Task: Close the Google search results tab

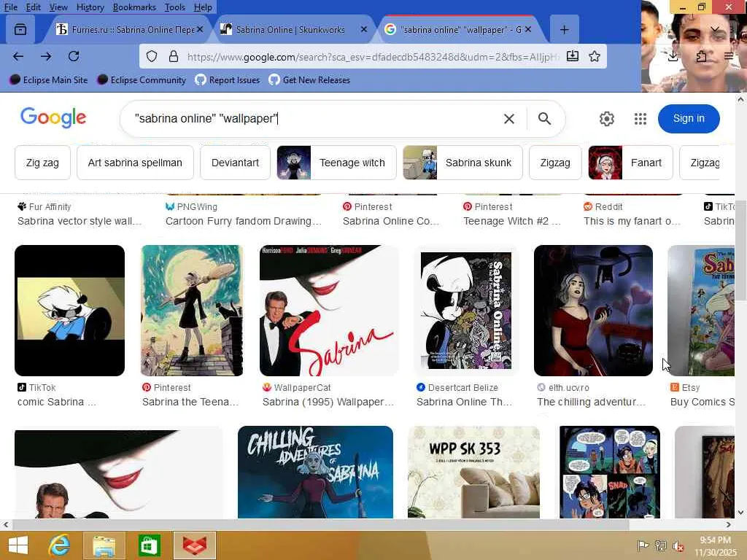Action: click(x=528, y=29)
